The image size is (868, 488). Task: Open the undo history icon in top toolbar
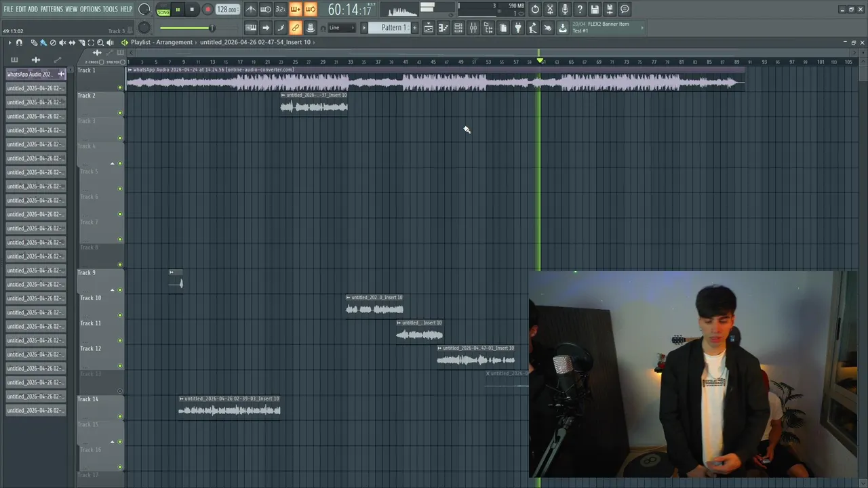click(535, 9)
